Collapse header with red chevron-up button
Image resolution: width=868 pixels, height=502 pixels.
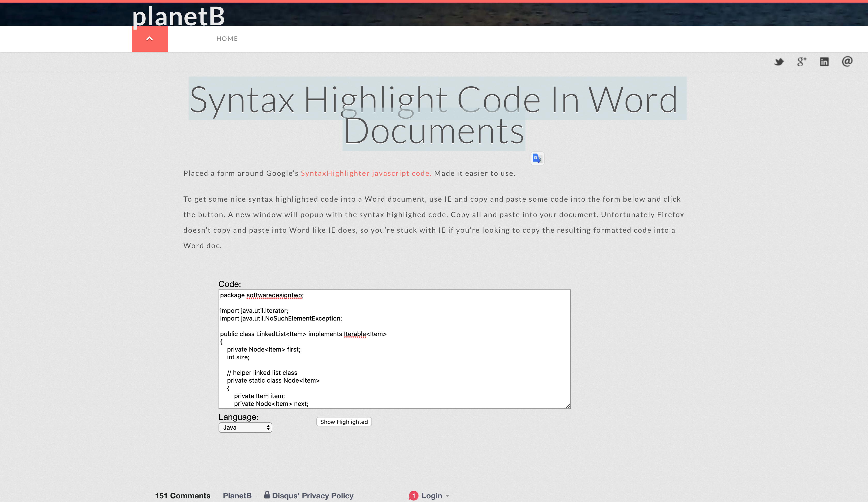coord(150,39)
